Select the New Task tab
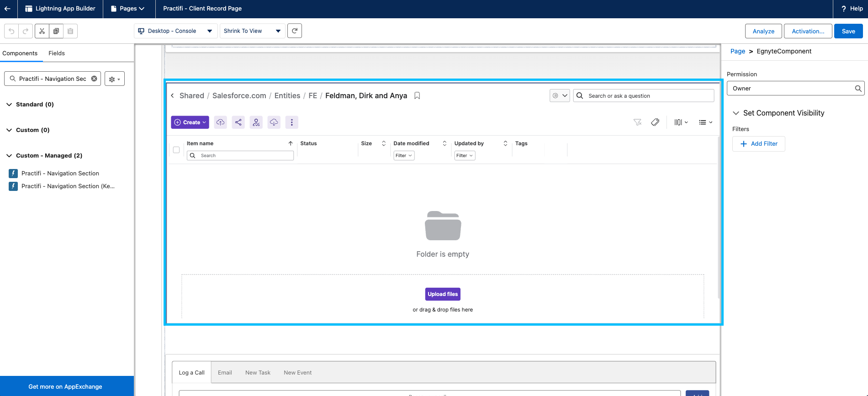 coord(258,373)
